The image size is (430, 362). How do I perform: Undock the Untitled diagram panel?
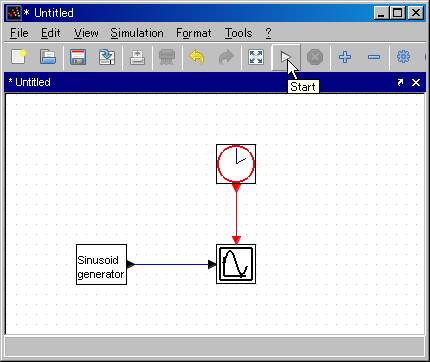400,82
